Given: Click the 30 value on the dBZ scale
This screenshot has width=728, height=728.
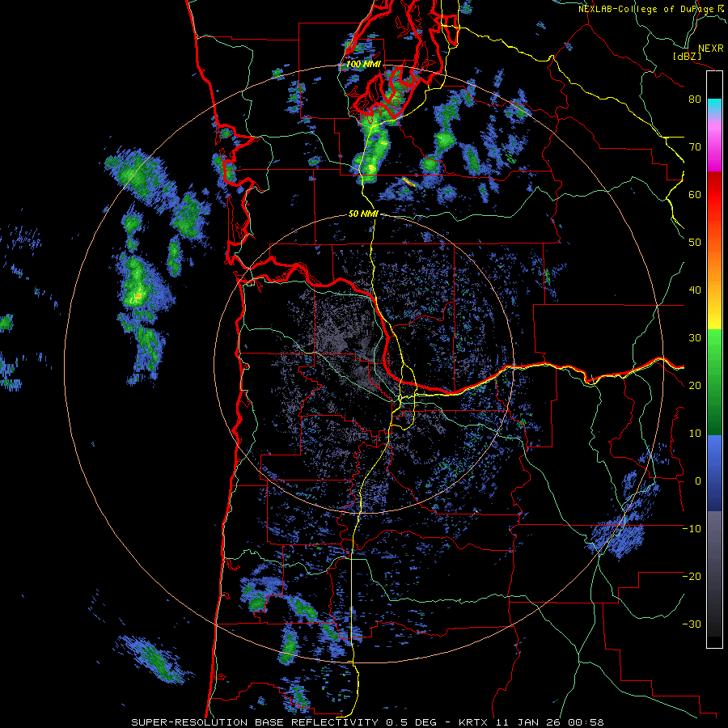Looking at the screenshot, I should [695, 338].
